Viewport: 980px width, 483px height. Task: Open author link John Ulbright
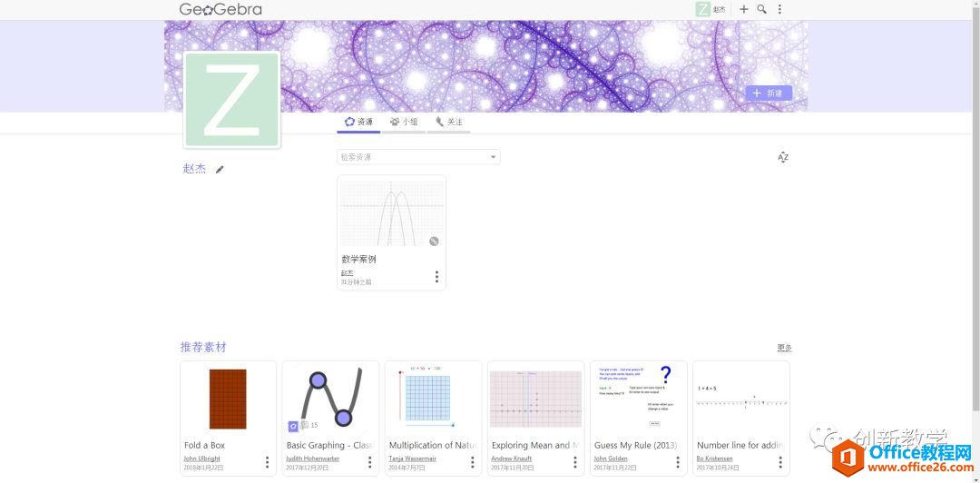[201, 458]
